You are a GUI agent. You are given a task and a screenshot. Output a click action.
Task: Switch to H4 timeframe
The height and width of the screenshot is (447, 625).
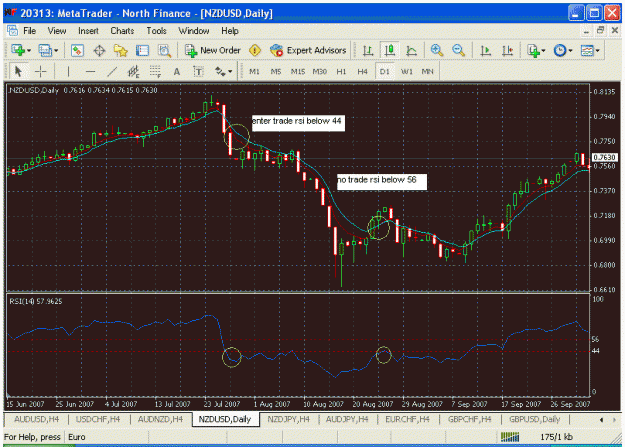pyautogui.click(x=362, y=72)
